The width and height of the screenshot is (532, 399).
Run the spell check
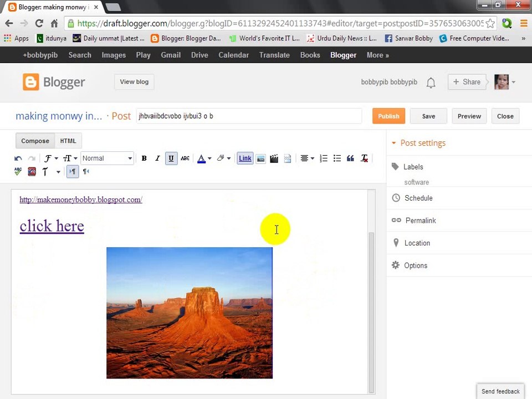tap(18, 172)
